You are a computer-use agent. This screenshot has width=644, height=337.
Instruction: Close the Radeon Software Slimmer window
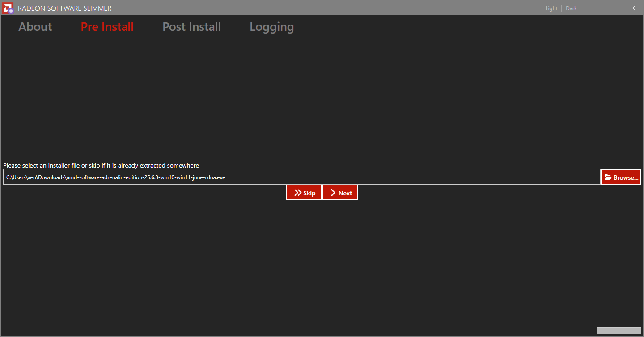[633, 8]
